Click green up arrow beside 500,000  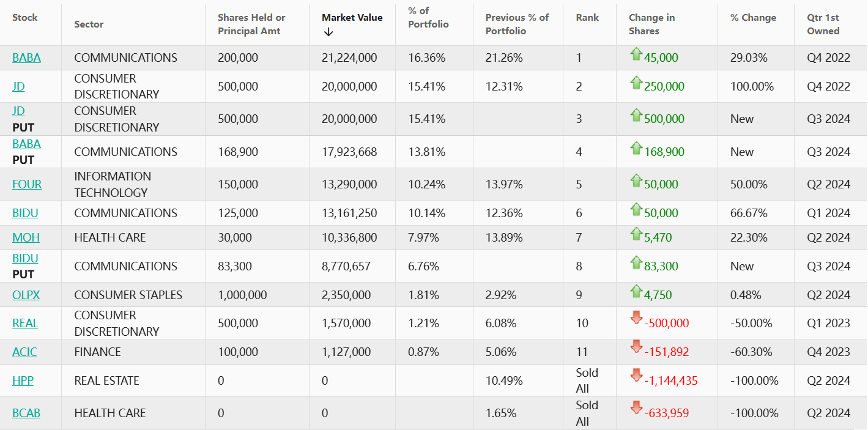click(x=636, y=114)
